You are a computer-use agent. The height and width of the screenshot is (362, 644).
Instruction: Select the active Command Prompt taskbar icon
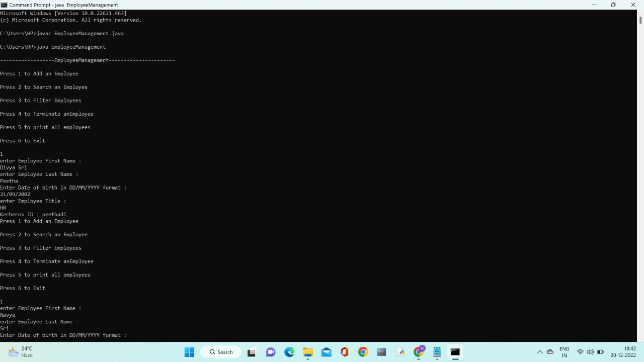(x=455, y=352)
